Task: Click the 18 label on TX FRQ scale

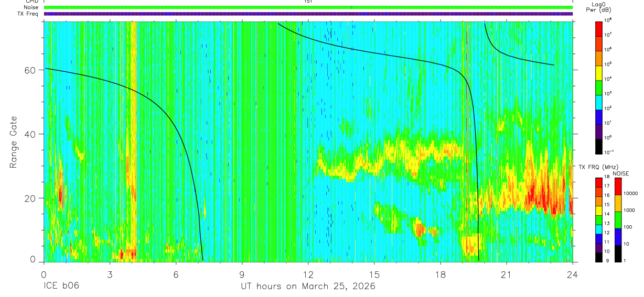Action: [607, 177]
